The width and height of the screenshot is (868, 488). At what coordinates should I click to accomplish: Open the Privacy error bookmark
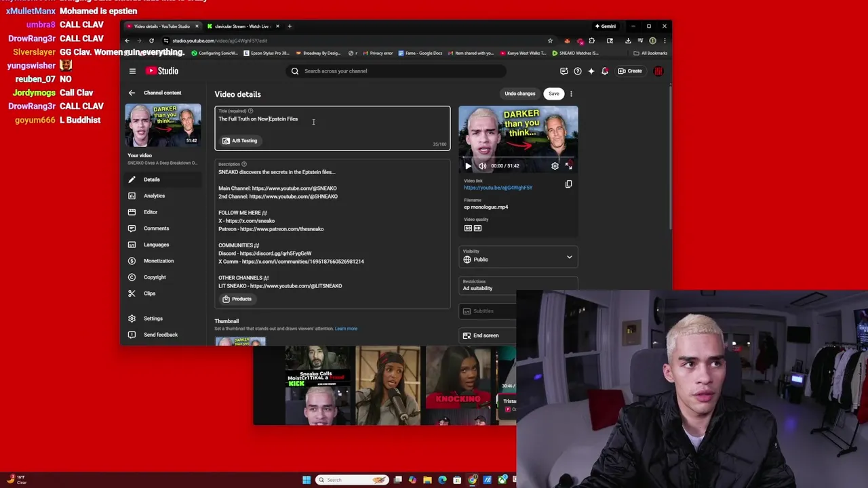(377, 53)
